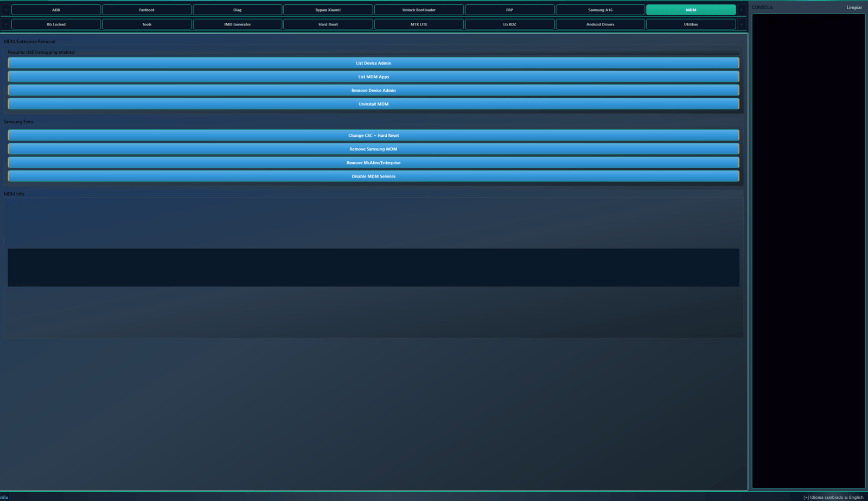This screenshot has height=501, width=868.
Task: Open the KG Locked tab
Action: click(x=56, y=24)
